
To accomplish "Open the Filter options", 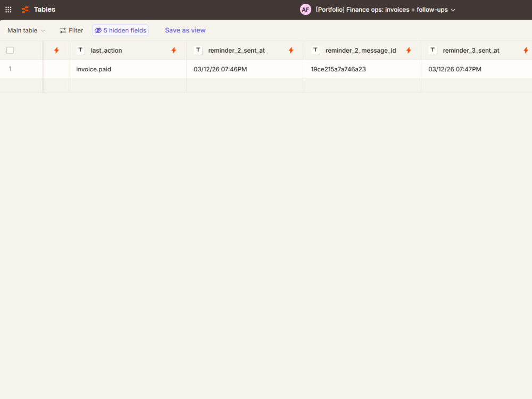I will 71,30.
